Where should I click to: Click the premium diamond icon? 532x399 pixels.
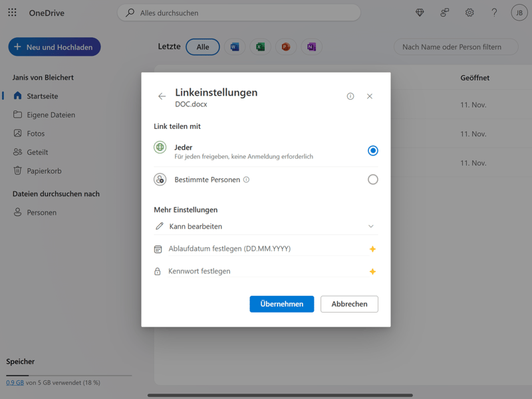420,13
